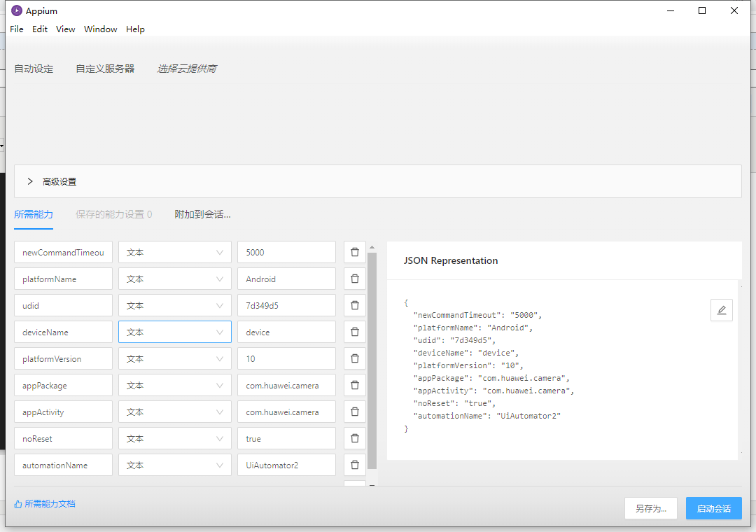Click the udid name field
The image size is (756, 532).
(x=63, y=305)
